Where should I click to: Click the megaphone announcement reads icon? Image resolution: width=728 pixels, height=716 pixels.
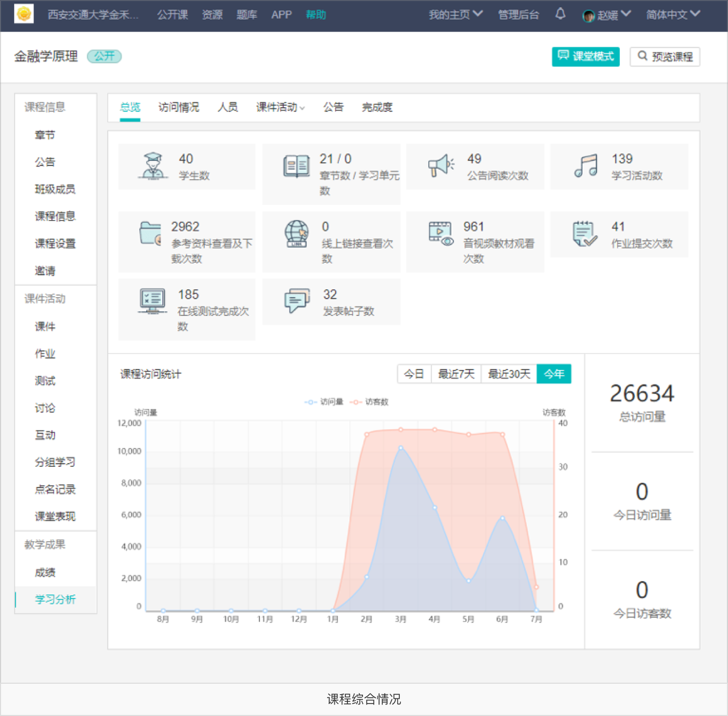(x=440, y=166)
